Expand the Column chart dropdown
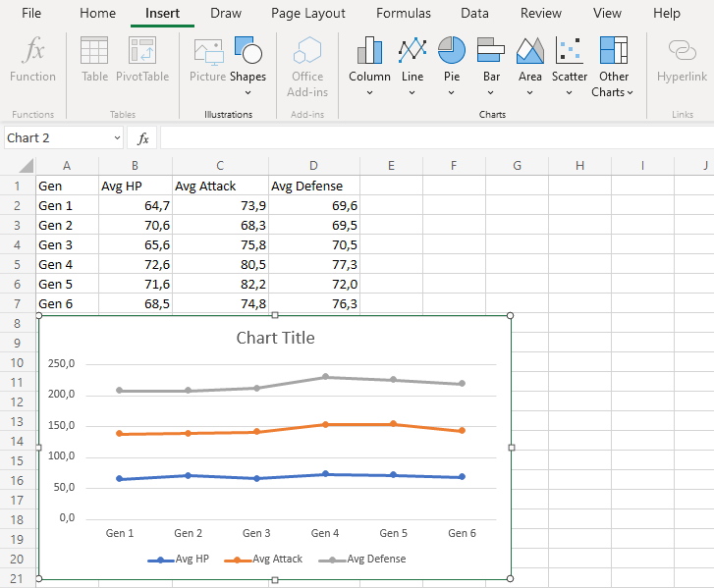Image resolution: width=714 pixels, height=588 pixels. pos(369,92)
